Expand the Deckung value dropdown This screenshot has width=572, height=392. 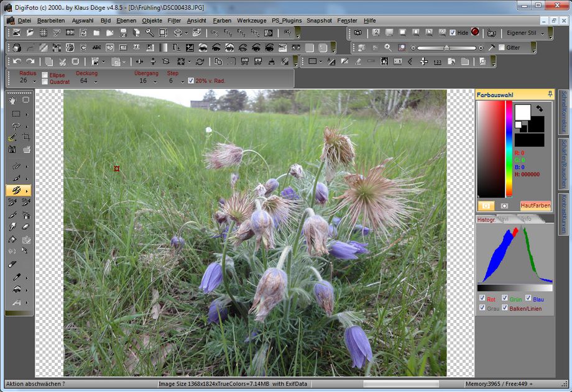[95, 81]
